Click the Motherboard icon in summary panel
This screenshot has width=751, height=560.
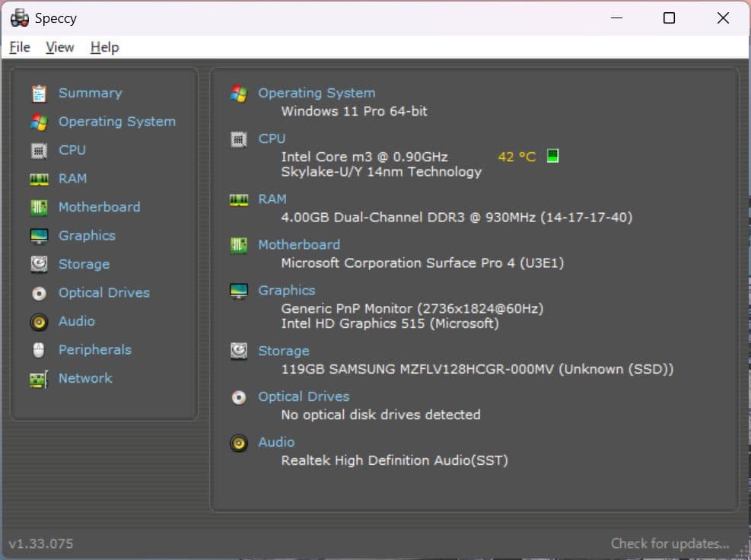[x=238, y=245]
